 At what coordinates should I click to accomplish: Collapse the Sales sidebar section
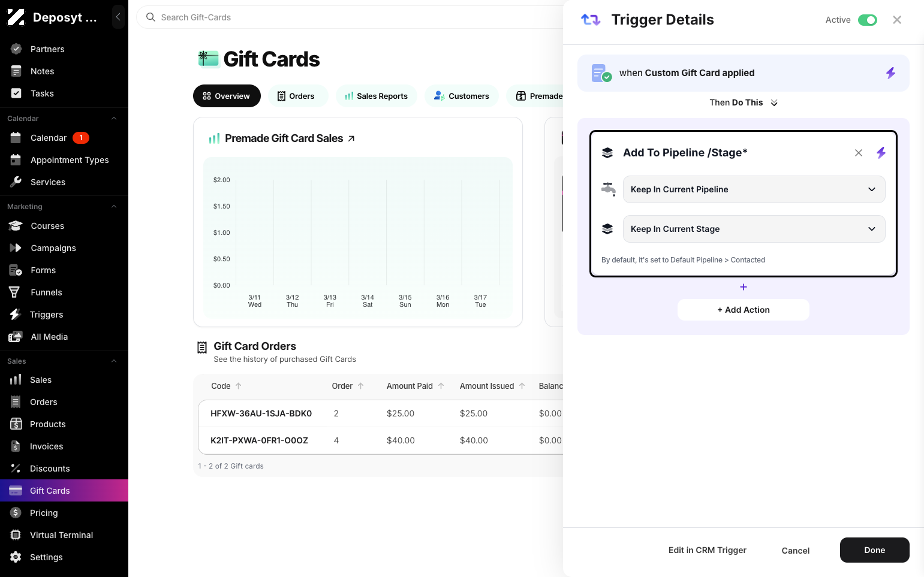point(114,361)
